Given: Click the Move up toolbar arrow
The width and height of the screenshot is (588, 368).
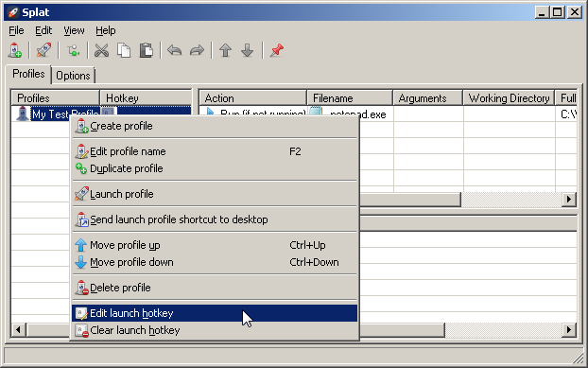Looking at the screenshot, I should [x=225, y=50].
